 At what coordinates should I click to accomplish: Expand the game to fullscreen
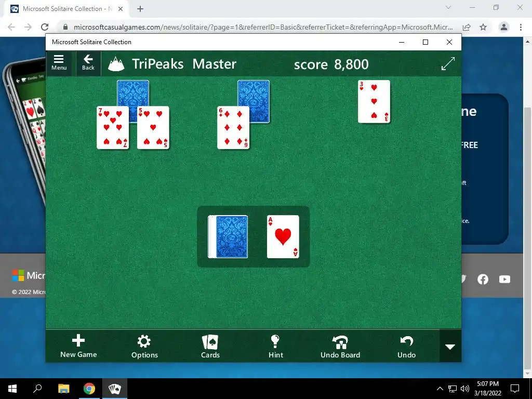tap(448, 64)
